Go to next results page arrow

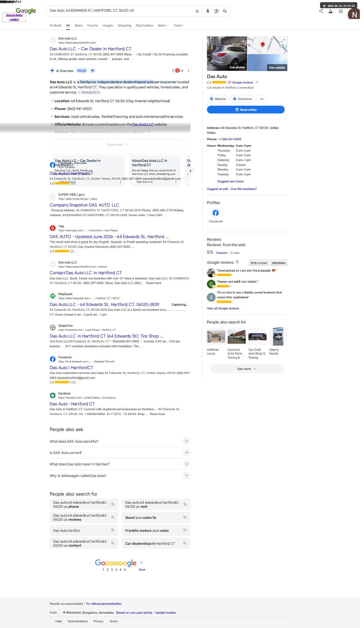click(141, 562)
